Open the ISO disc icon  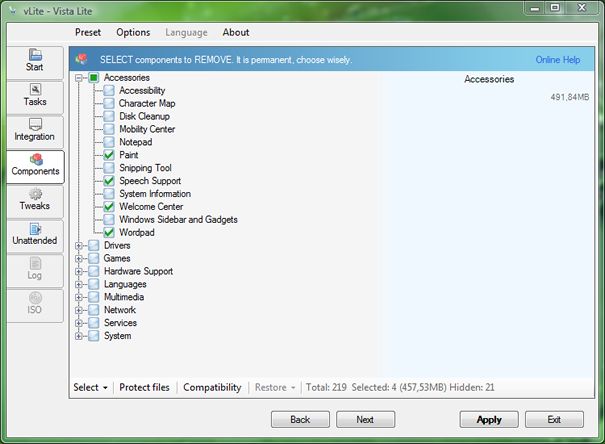[35, 297]
